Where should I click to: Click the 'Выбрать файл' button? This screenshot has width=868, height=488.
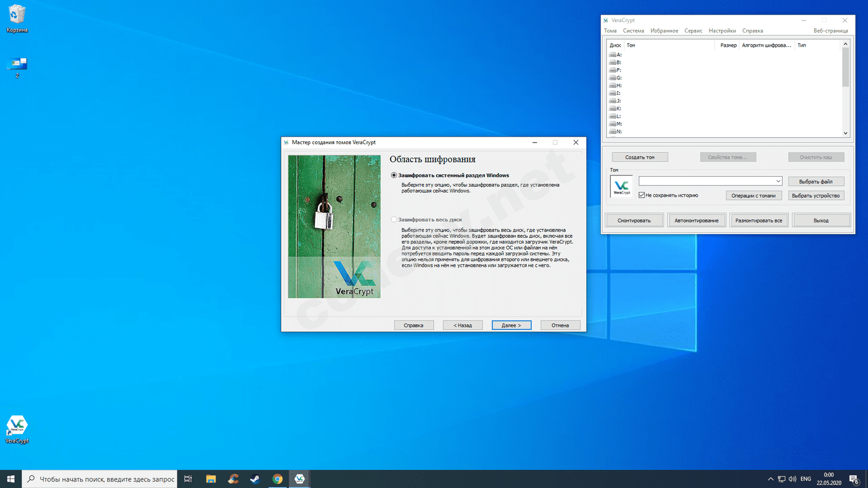click(816, 182)
